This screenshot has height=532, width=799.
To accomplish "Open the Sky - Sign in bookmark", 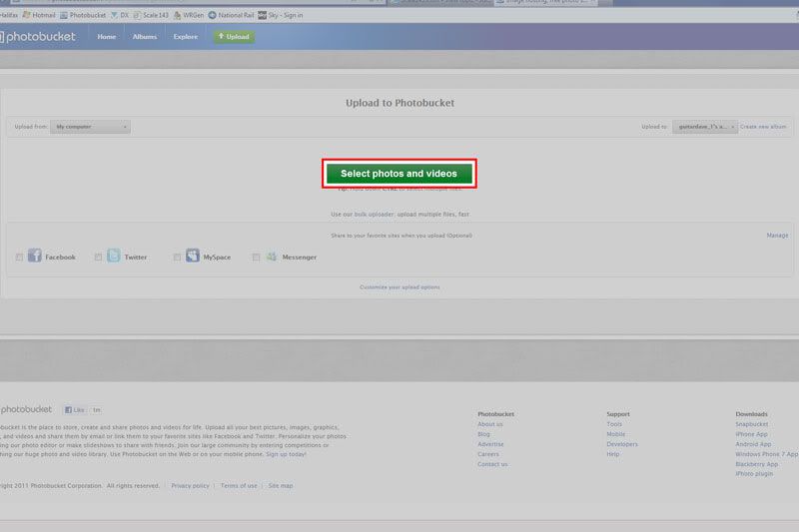I will pyautogui.click(x=281, y=15).
